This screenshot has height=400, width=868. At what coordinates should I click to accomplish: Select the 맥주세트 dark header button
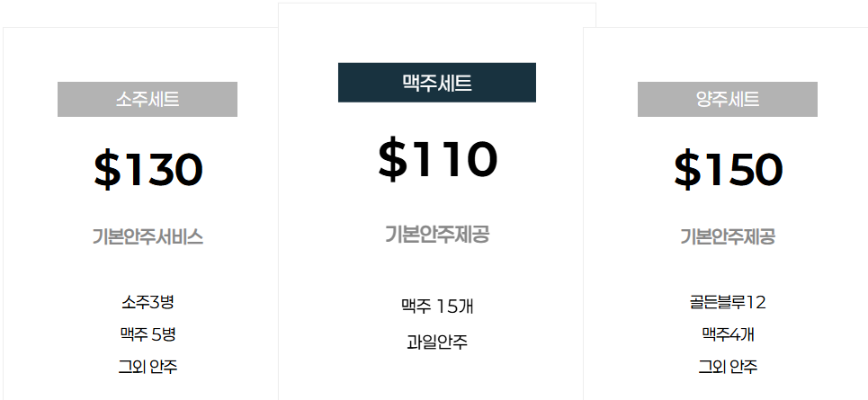pos(437,83)
